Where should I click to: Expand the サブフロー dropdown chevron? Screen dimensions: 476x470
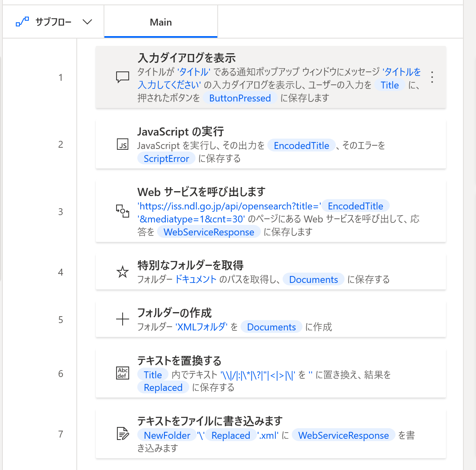[87, 22]
